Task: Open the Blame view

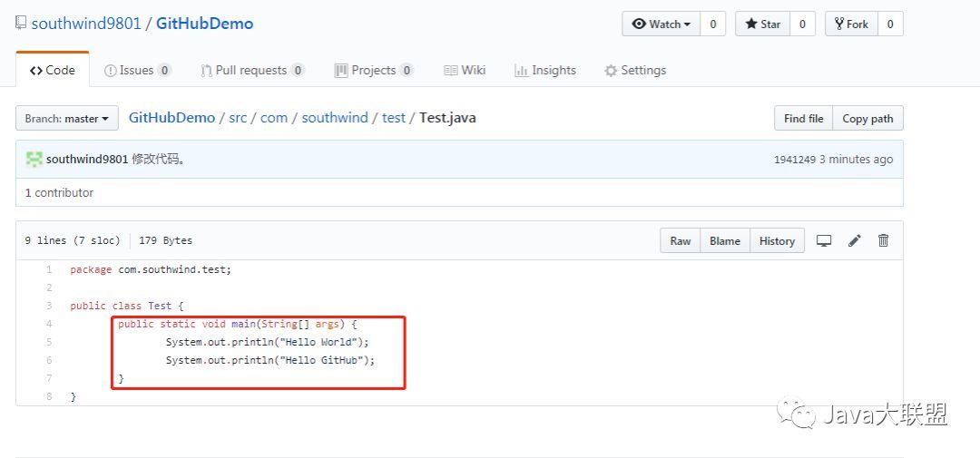Action: (x=724, y=240)
